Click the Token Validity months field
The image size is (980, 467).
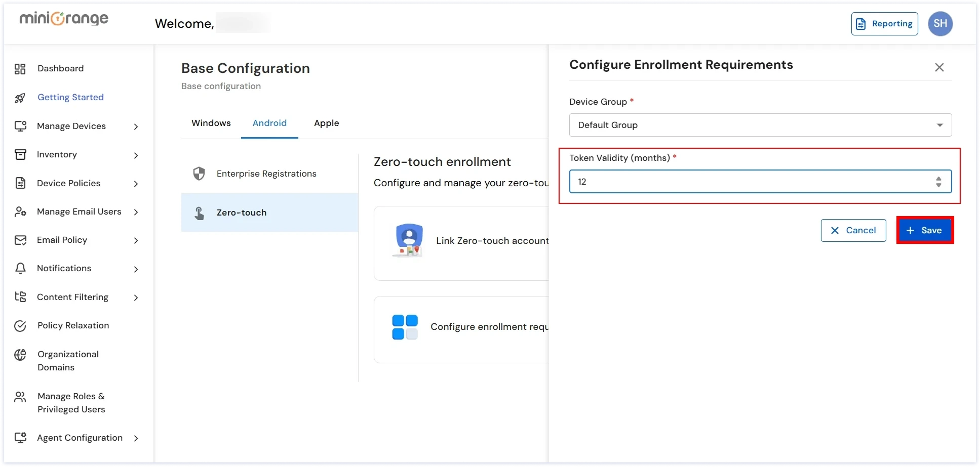(750, 182)
